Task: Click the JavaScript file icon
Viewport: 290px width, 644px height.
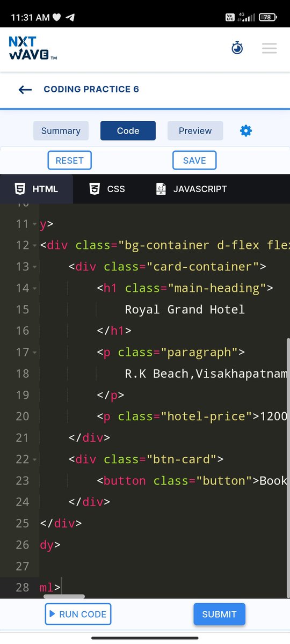Action: [161, 189]
